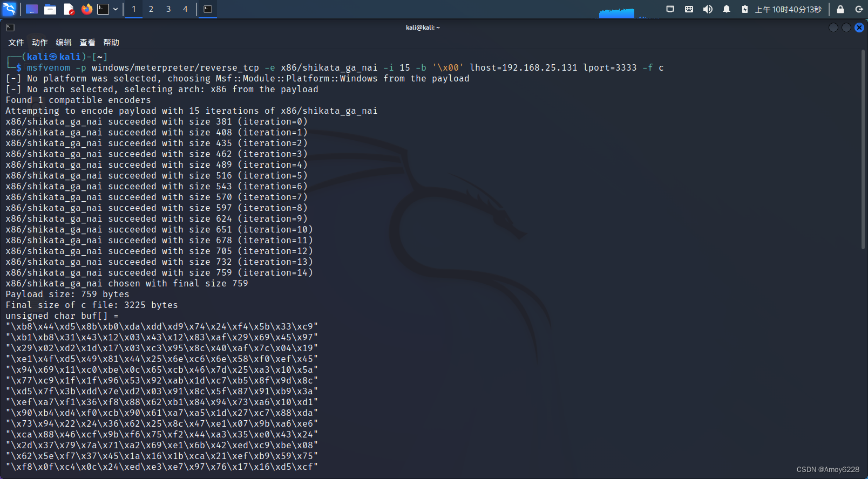This screenshot has width=868, height=479.
Task: Click 'Found 1 compatible encoders' line
Action: click(78, 100)
